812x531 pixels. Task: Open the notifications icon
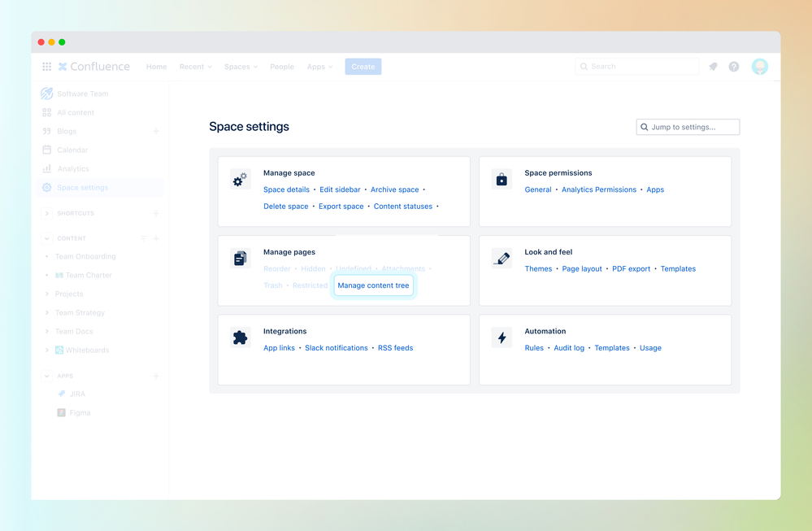pyautogui.click(x=713, y=67)
